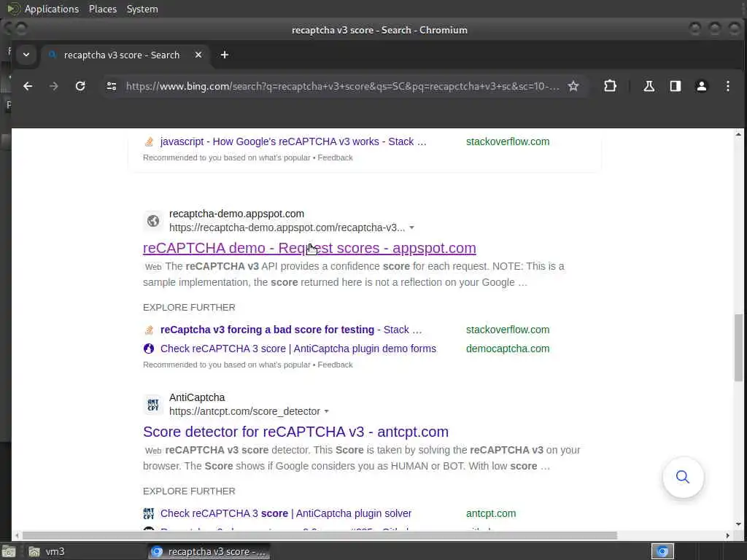Open 'Check reCAPTCHA 3 score | AntiCaptcha plugin demo forms'

tap(298, 349)
